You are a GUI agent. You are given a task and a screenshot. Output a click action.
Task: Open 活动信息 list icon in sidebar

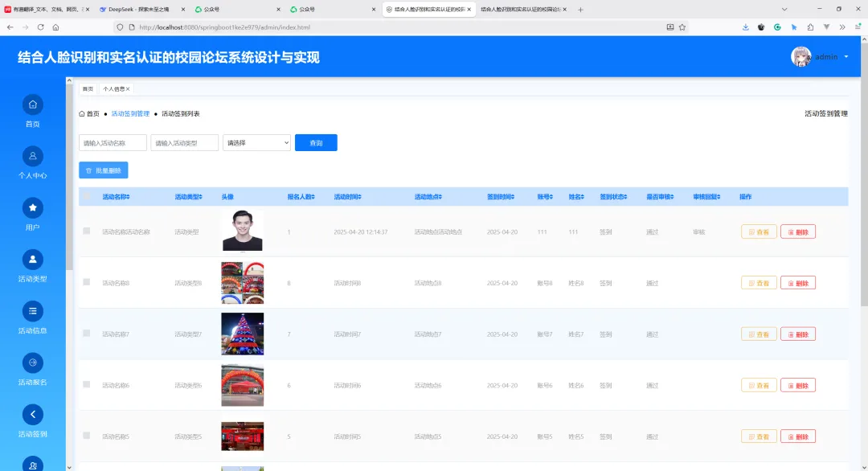[33, 311]
